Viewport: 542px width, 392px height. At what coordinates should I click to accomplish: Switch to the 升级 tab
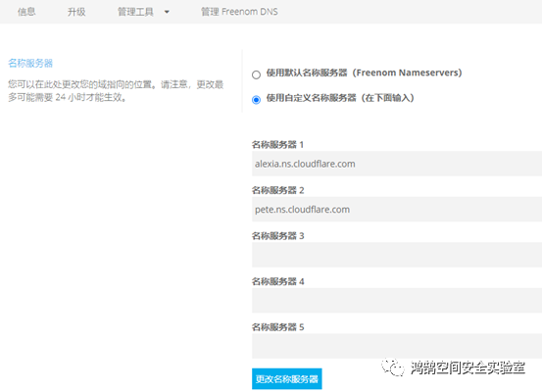pyautogui.click(x=76, y=12)
